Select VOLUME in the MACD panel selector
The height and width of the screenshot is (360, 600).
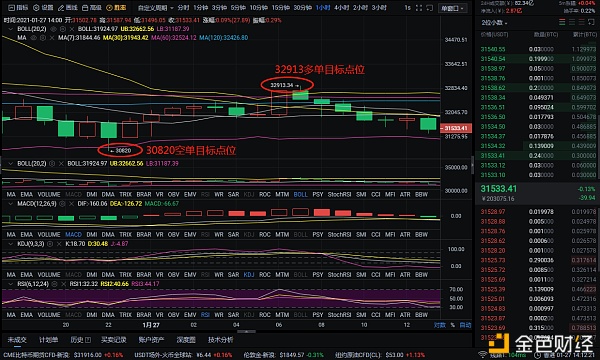(x=49, y=235)
